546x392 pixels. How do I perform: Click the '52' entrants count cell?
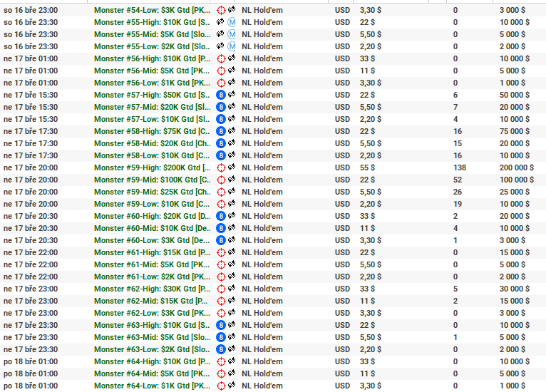(458, 180)
